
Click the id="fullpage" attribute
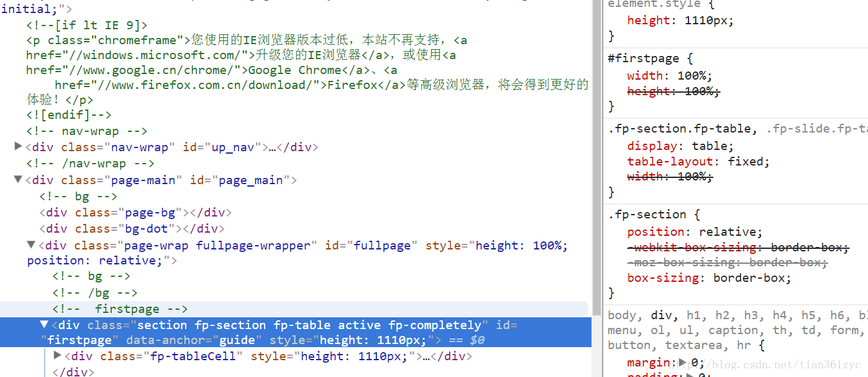(371, 245)
